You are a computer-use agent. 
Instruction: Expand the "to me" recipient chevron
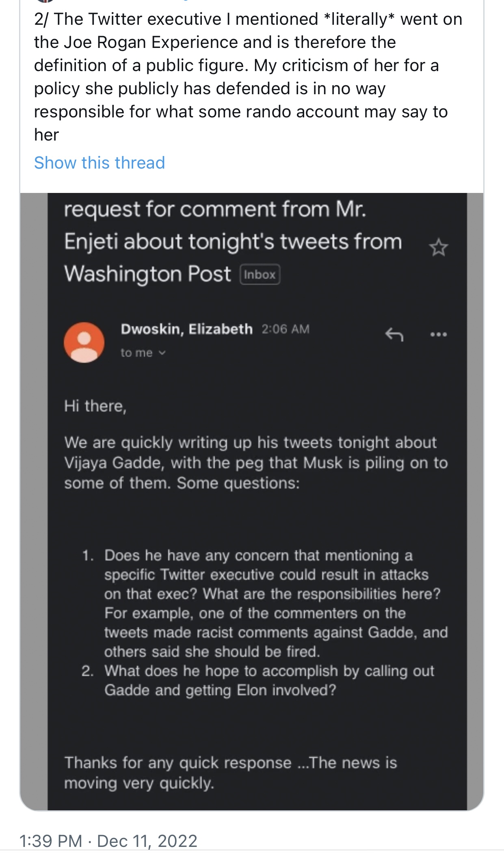point(162,353)
